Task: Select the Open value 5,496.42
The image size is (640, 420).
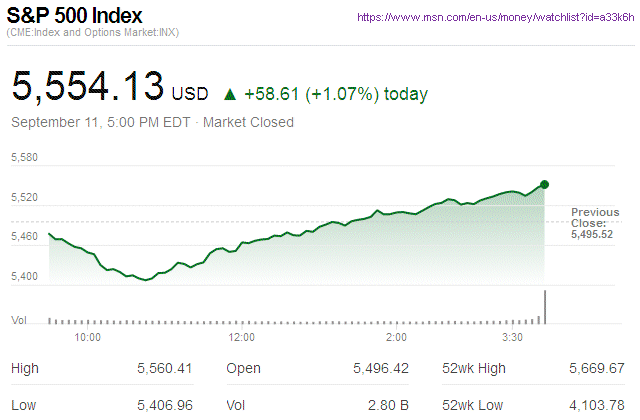Action: pos(380,369)
